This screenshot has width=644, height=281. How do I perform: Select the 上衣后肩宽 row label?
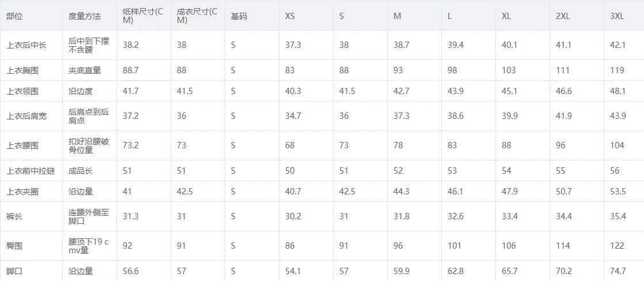26,116
